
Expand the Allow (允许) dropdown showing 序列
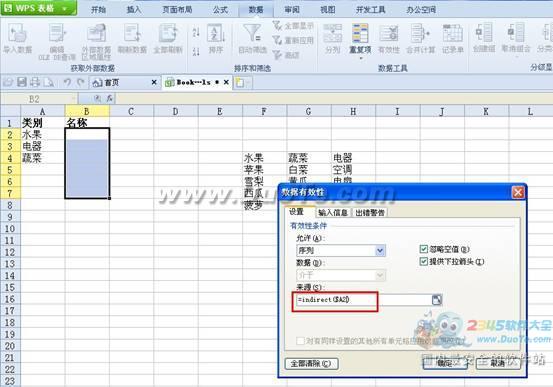(341, 250)
